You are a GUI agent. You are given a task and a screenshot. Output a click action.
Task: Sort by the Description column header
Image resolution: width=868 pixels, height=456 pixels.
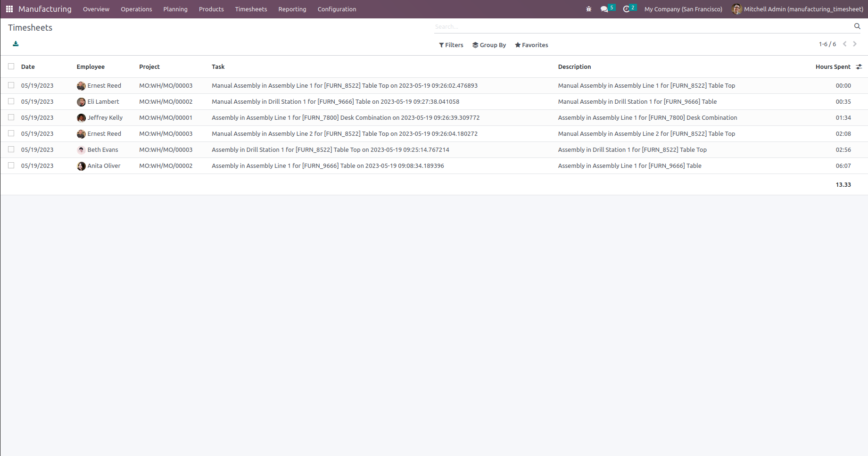(x=574, y=67)
